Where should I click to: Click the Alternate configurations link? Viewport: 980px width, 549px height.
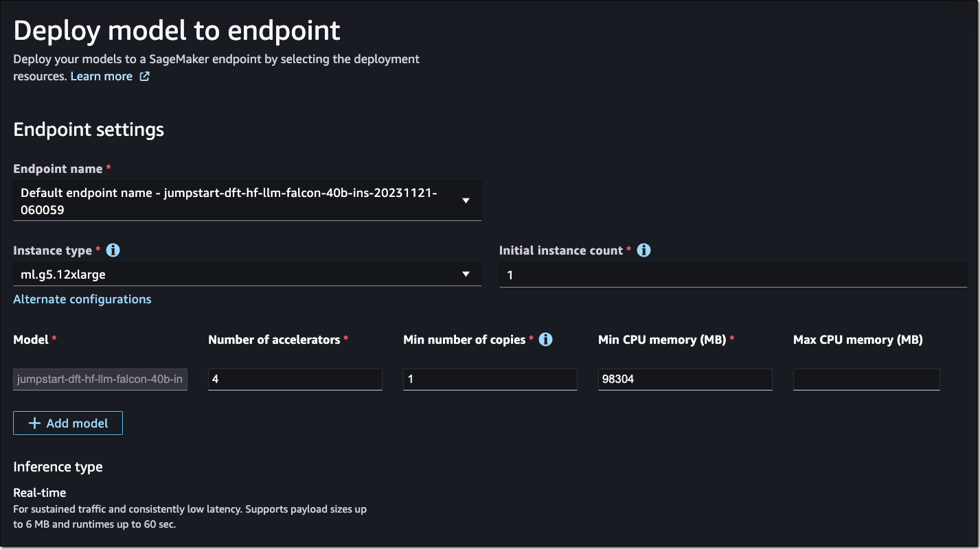tap(82, 299)
